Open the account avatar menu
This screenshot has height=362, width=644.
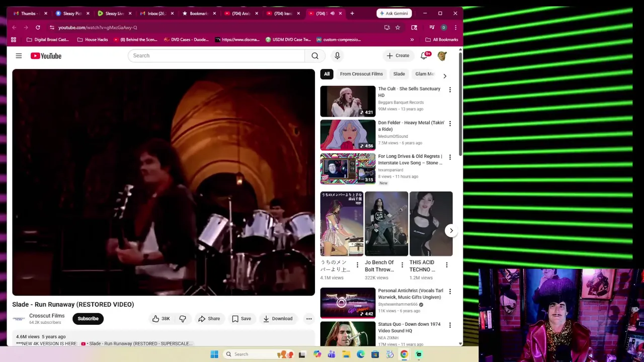coord(442,56)
